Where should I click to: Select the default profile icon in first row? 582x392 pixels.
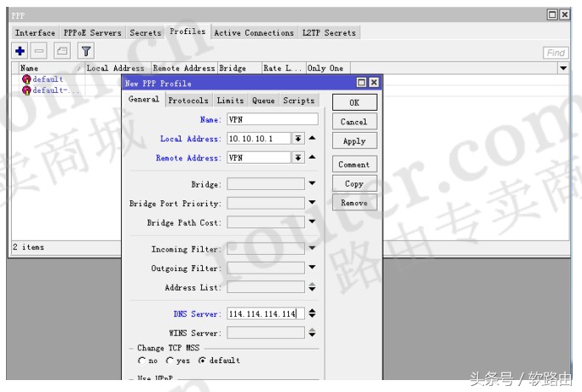(26, 79)
